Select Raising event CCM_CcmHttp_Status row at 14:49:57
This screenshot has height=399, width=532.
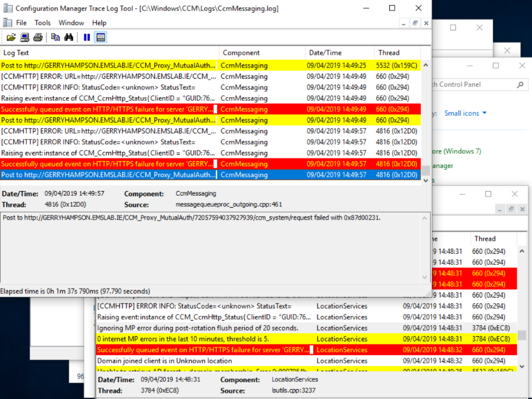tap(210, 153)
